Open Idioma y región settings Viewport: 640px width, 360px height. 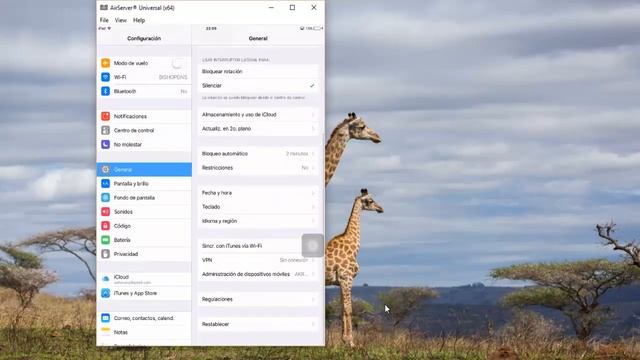(x=258, y=221)
